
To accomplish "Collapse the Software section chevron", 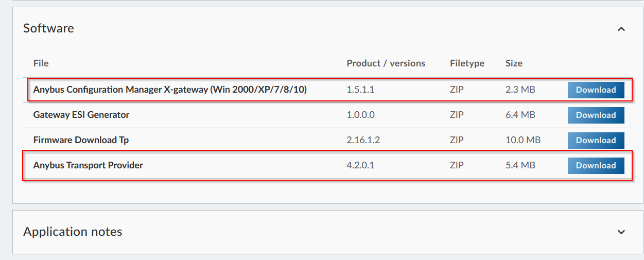I will pos(621,29).
